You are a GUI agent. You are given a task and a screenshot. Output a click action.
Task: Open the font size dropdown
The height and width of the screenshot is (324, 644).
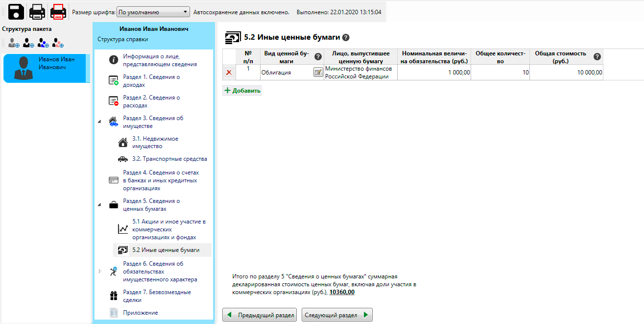[153, 12]
